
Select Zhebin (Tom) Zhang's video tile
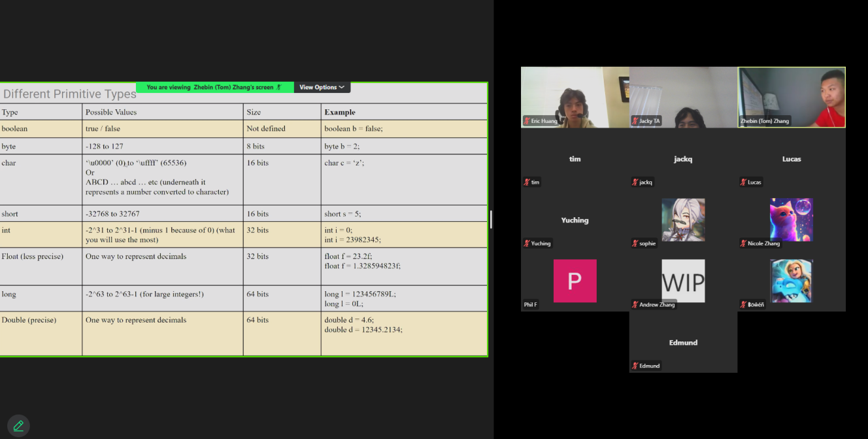tap(792, 96)
